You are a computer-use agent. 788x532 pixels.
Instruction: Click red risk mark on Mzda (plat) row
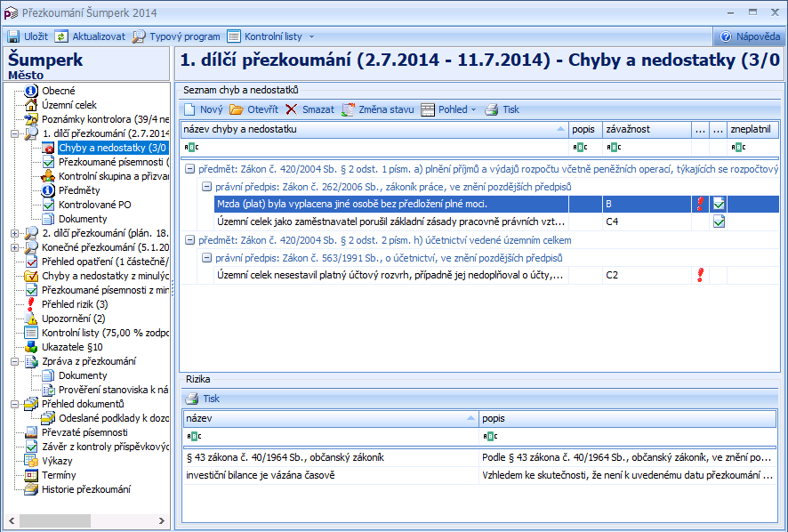click(x=700, y=204)
